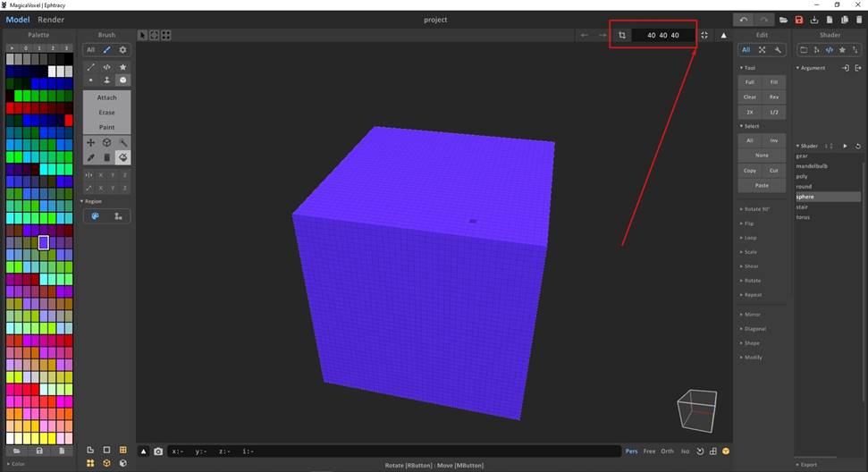Click the crop resize model icon
The width and height of the screenshot is (868, 472).
tap(622, 35)
